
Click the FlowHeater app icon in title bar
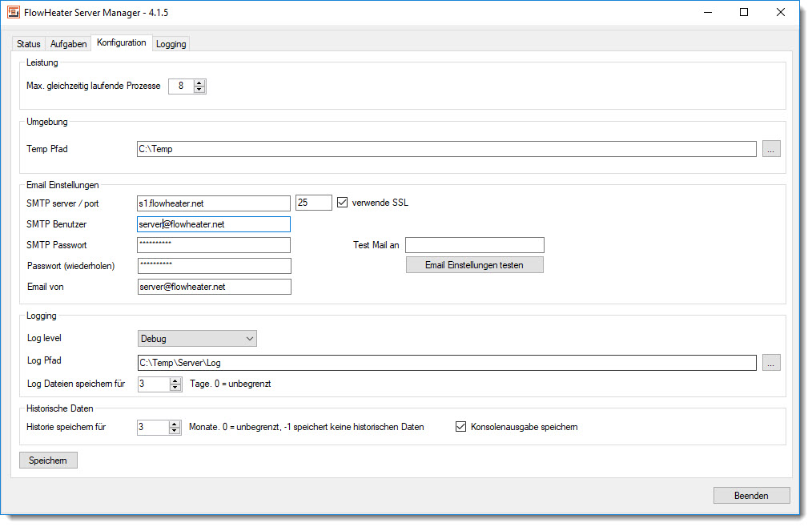coord(14,12)
